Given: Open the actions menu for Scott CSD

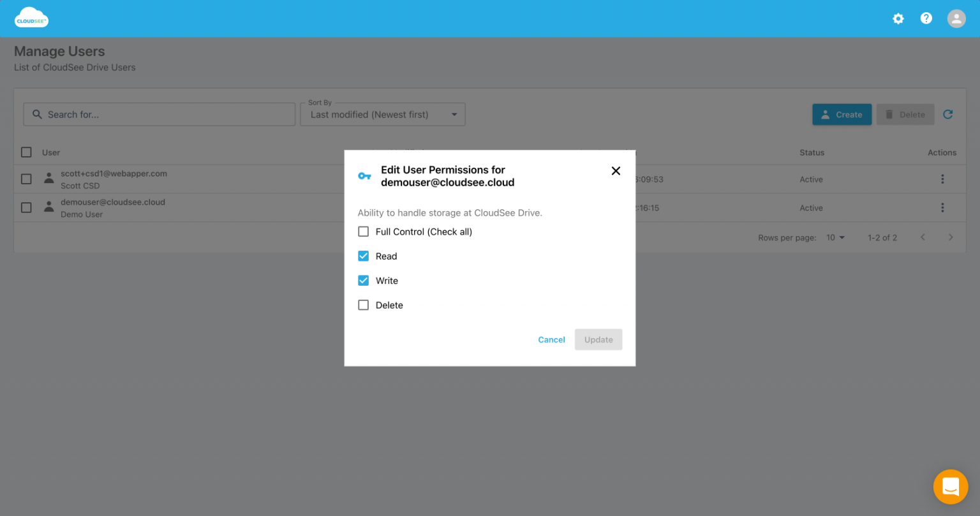Looking at the screenshot, I should pos(942,179).
